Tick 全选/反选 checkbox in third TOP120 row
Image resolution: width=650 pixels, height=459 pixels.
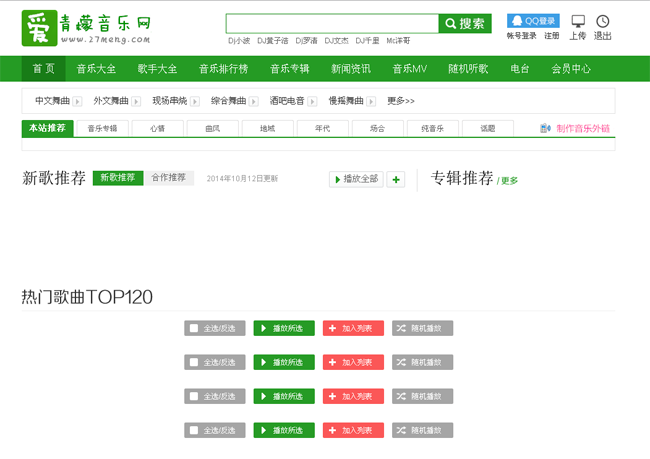click(x=194, y=396)
